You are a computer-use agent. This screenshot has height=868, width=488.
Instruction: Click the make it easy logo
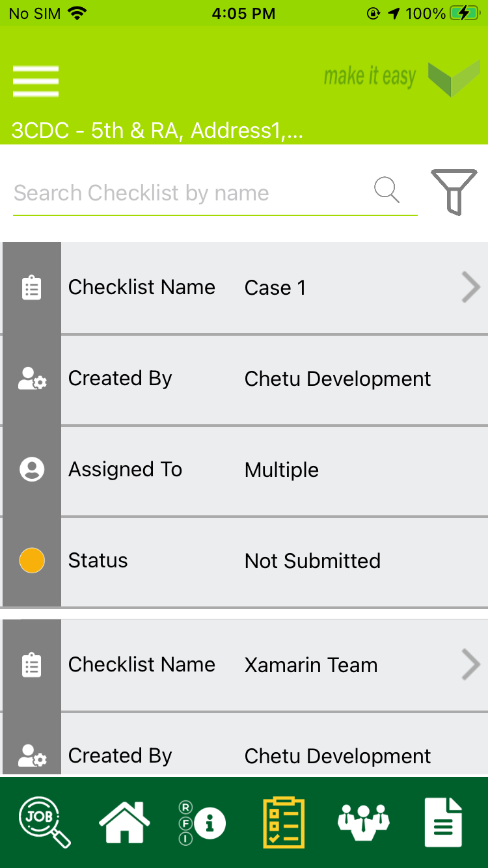point(401,78)
